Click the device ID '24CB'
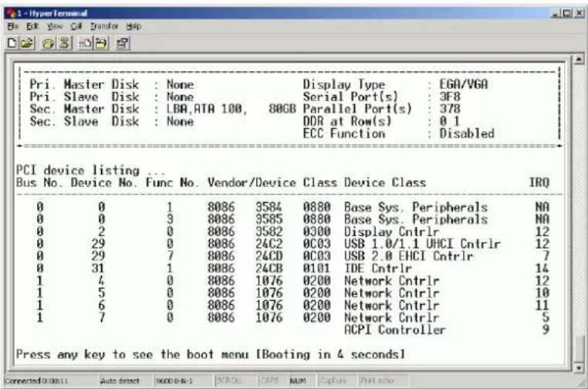Viewport: 588px width, 389px height. 269,269
